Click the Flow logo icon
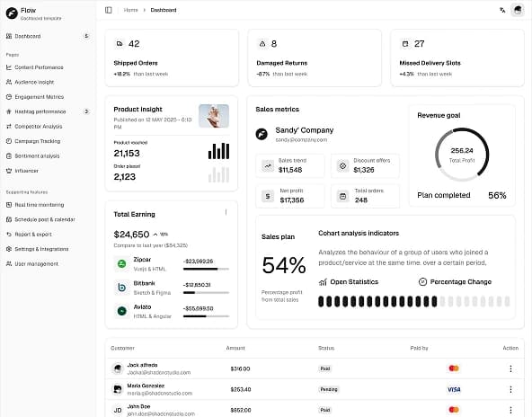 [x=12, y=13]
